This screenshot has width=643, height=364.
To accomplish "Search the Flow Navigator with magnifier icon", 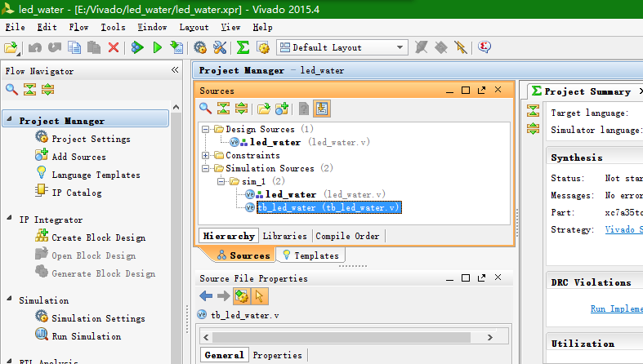I will click(x=11, y=89).
